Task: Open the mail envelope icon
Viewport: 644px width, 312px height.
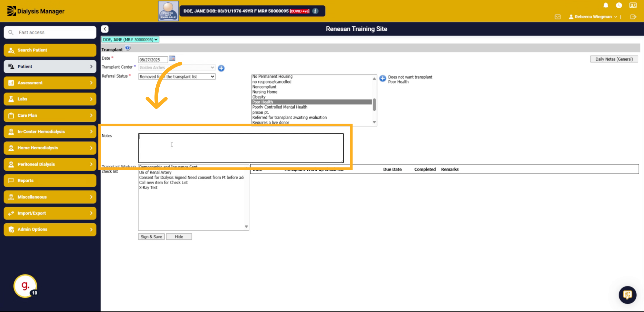Action: 558,17
